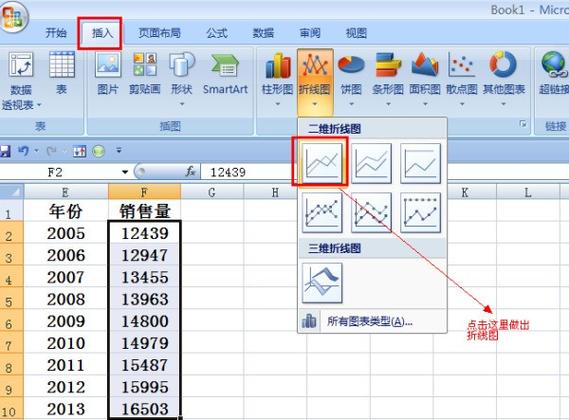Switch to the Data (数据) tab
This screenshot has width=569, height=420.
[263, 33]
